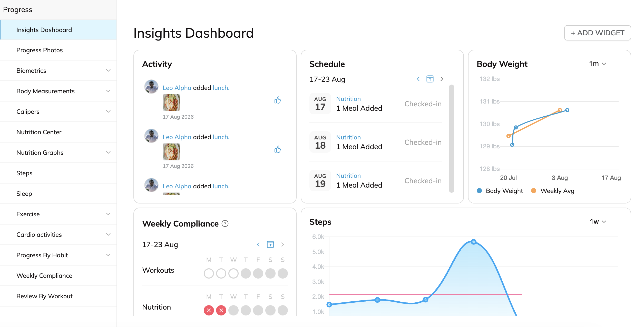Viewport: 644px width, 327px height.
Task: Click Leo Alpha's avatar on first activity
Action: pyautogui.click(x=151, y=87)
